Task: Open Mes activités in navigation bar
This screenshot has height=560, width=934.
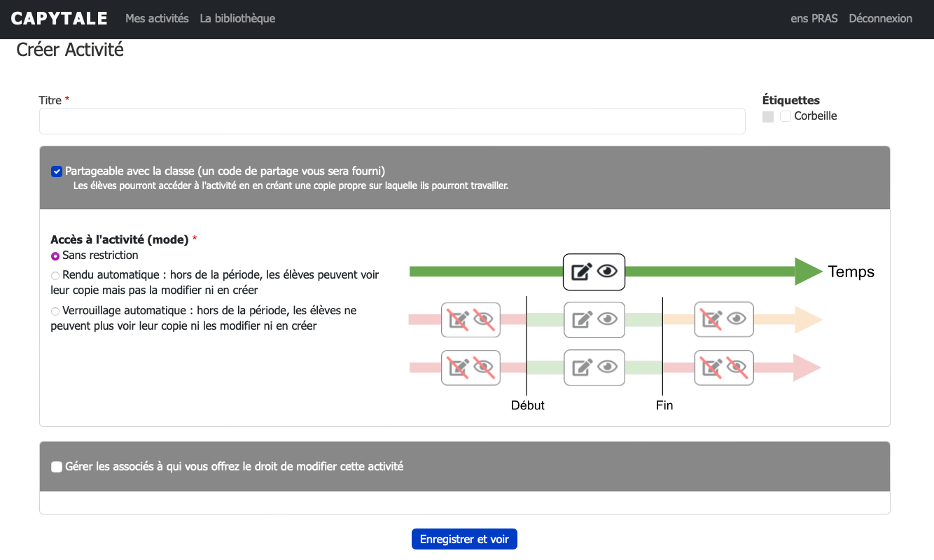Action: (157, 19)
